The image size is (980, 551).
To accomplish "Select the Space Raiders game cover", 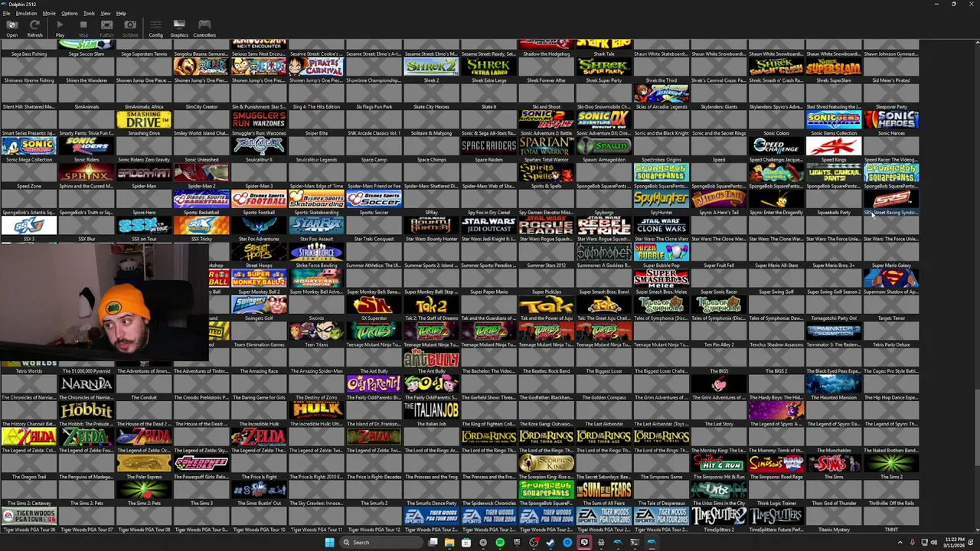I will tap(488, 145).
